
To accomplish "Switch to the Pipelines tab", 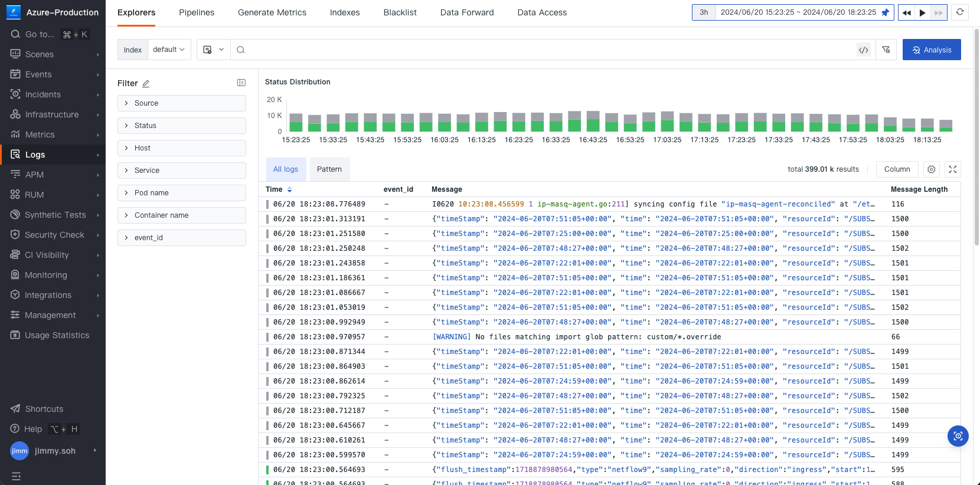I will click(x=197, y=12).
